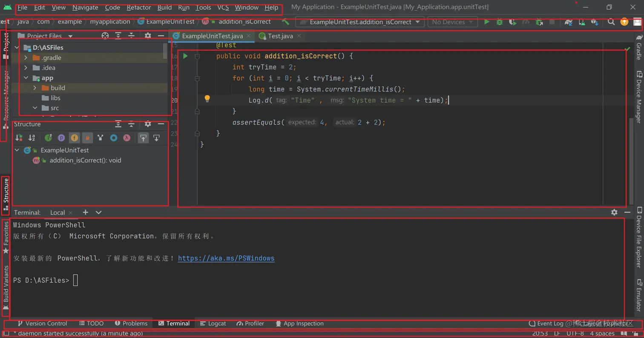Open Structure panel gear settings
This screenshot has width=644, height=338.
(148, 124)
